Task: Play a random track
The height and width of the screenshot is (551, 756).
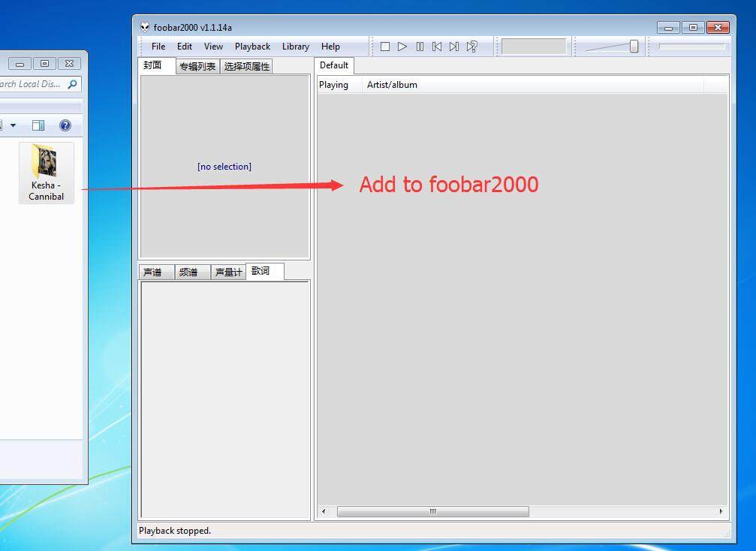Action: pyautogui.click(x=472, y=47)
